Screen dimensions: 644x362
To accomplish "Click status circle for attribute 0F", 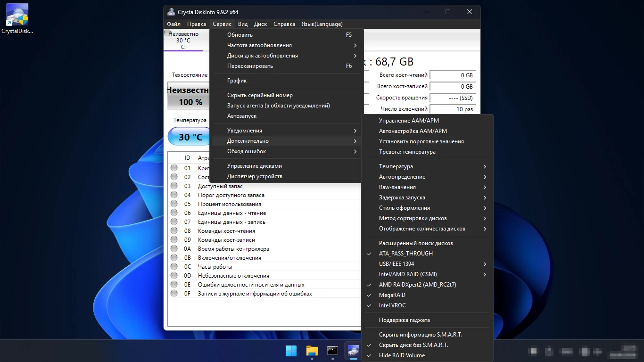I will [x=174, y=294].
